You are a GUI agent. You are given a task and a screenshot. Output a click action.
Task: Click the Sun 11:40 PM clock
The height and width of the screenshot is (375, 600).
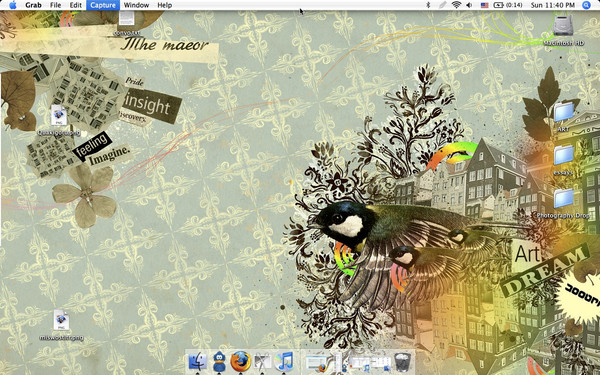click(553, 5)
